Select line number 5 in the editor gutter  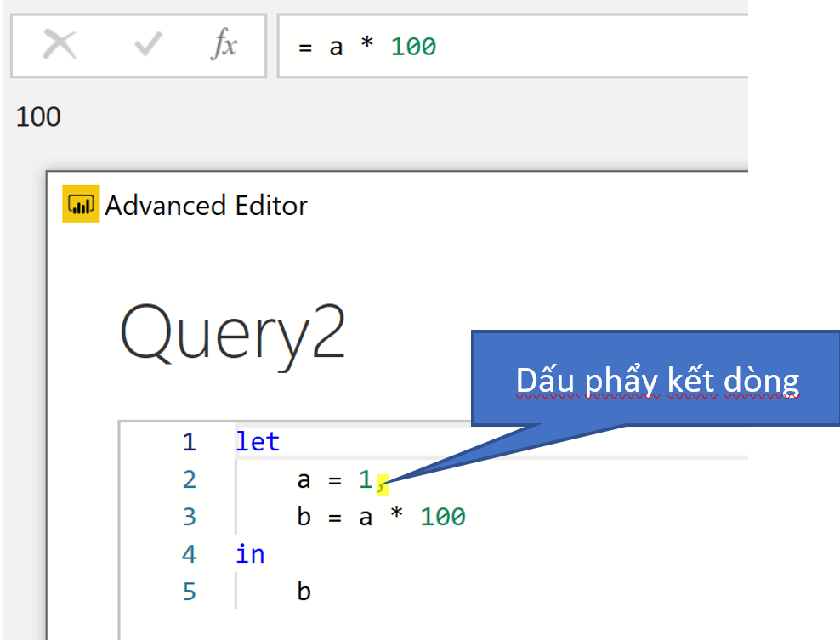point(189,591)
